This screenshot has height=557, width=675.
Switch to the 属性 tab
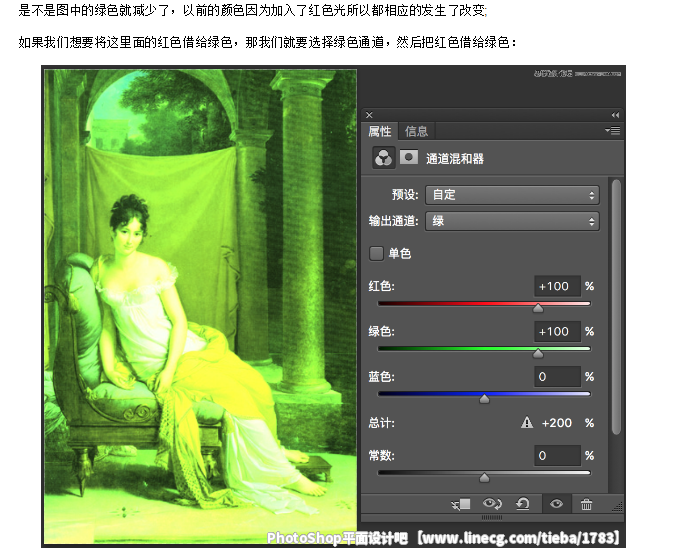[x=380, y=131]
